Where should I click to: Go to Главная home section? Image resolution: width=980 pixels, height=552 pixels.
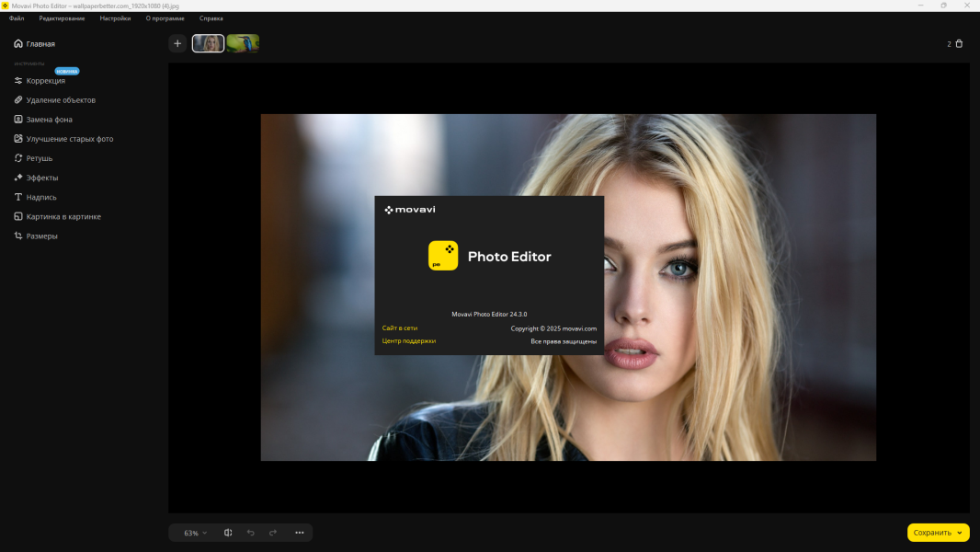point(34,44)
